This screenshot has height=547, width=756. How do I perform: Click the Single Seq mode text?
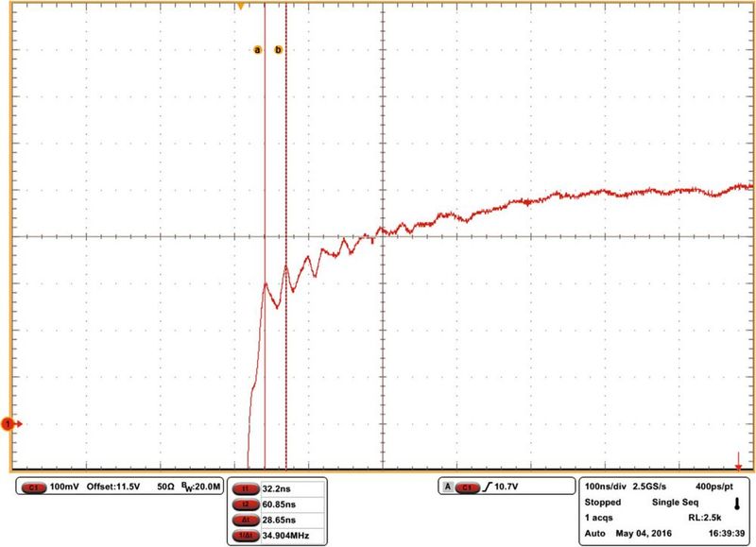coord(675,503)
